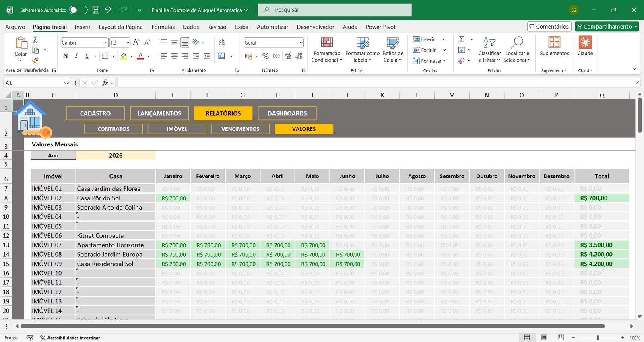Undo the last action
Viewport: 644px width, 342px height.
107,10
